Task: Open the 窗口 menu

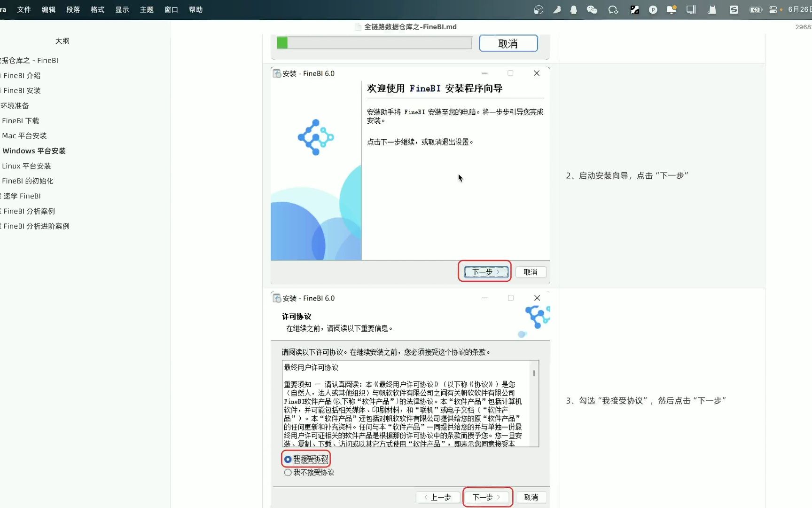Action: point(171,9)
